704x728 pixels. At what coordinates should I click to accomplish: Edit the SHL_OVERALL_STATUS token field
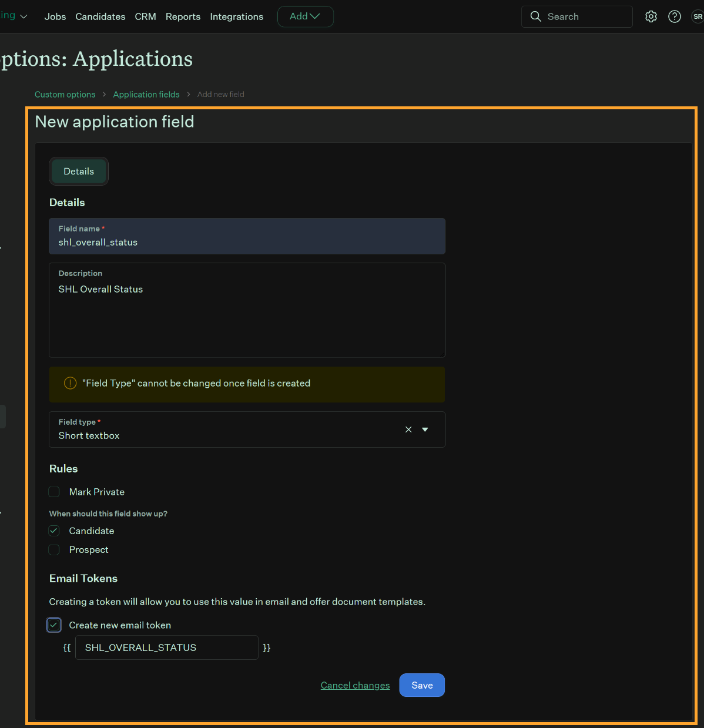(x=167, y=648)
